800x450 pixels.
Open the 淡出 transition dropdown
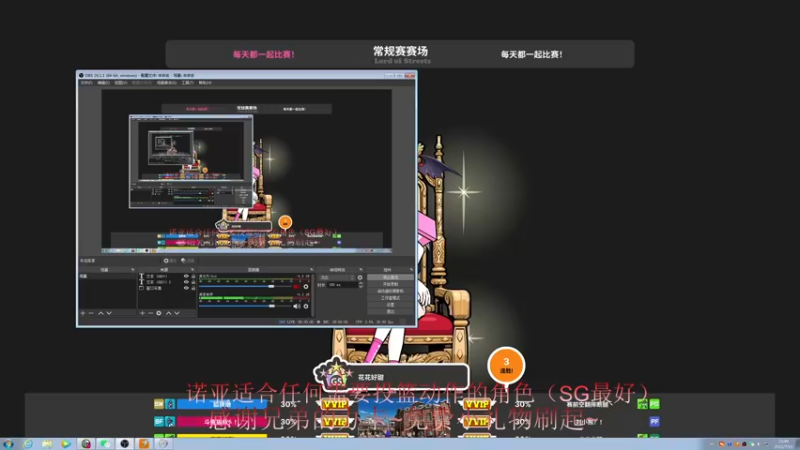pos(337,277)
